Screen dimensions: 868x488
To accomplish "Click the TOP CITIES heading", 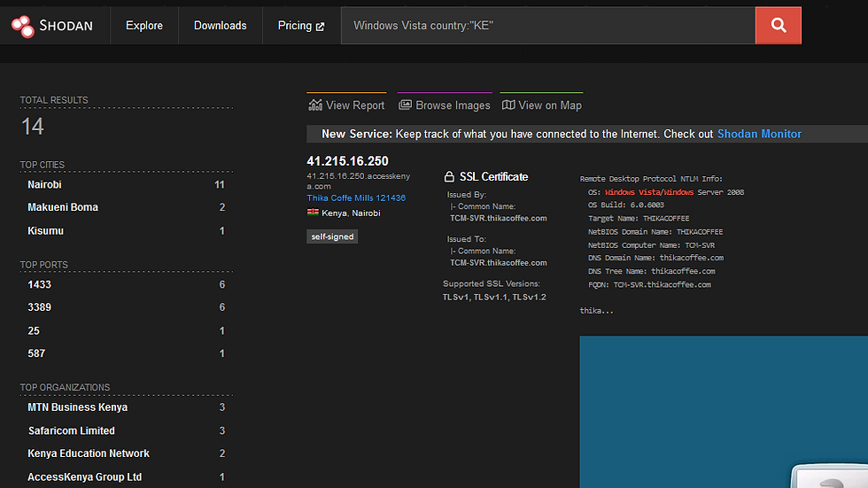I will tap(43, 165).
